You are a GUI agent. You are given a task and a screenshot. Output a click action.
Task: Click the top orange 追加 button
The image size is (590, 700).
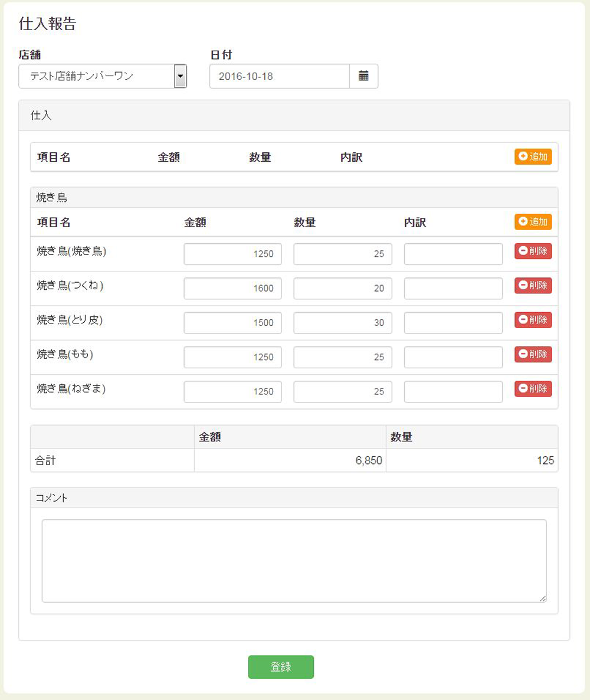533,157
